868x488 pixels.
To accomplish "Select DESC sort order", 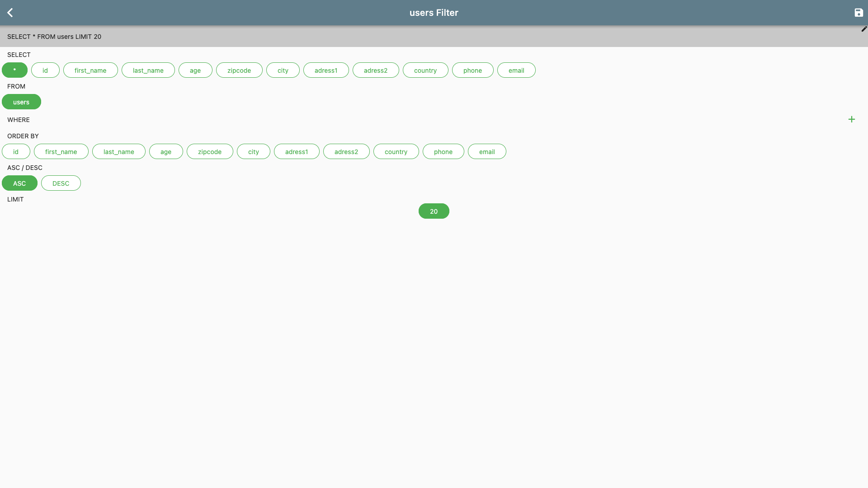I will 61,183.
